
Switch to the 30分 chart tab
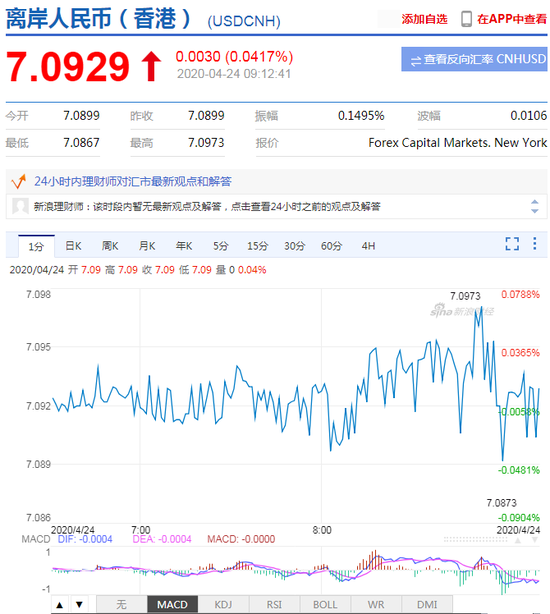[294, 246]
